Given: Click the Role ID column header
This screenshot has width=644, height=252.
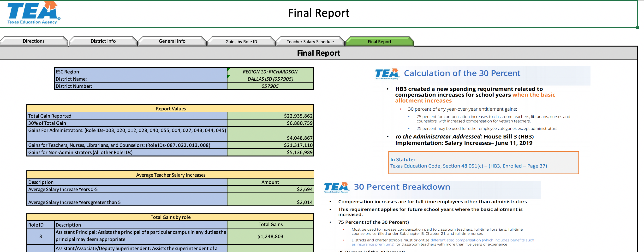Looking at the screenshot, I should pos(41,225).
